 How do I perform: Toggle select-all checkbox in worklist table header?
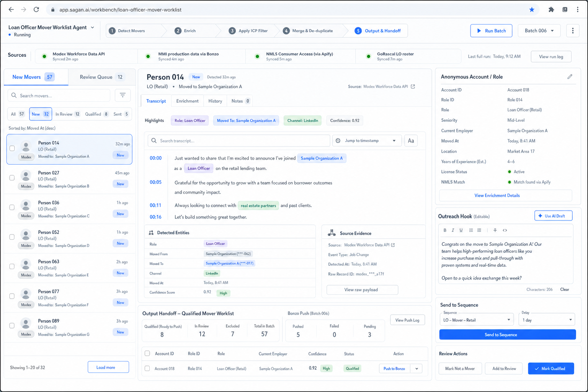point(147,353)
